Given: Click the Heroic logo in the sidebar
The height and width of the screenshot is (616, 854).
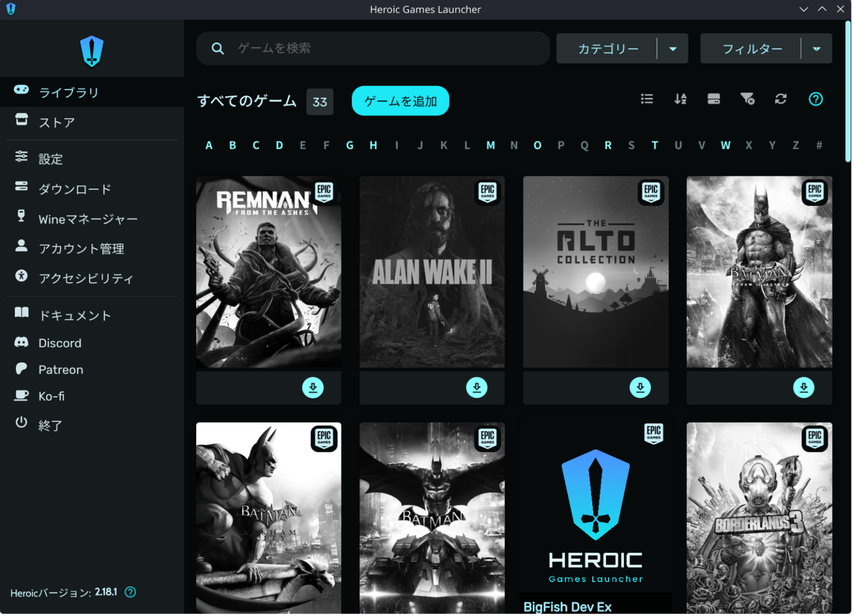Looking at the screenshot, I should point(91,51).
